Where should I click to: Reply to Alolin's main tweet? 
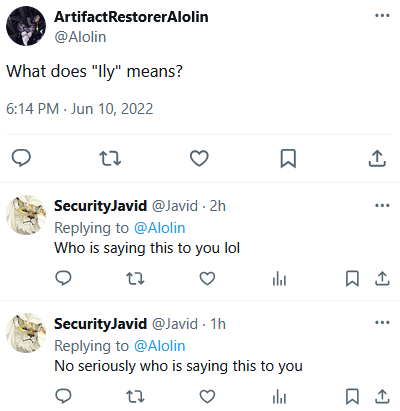tap(21, 158)
